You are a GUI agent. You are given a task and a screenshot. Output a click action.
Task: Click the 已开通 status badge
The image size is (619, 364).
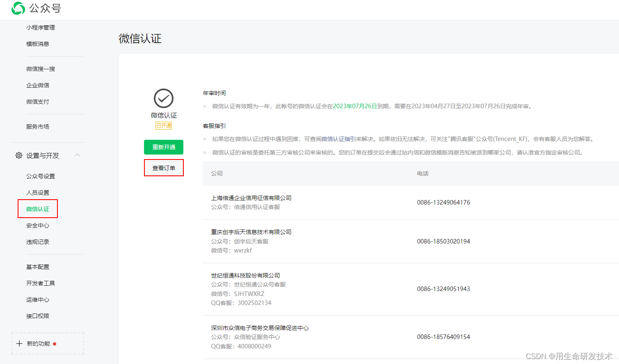[x=164, y=126]
